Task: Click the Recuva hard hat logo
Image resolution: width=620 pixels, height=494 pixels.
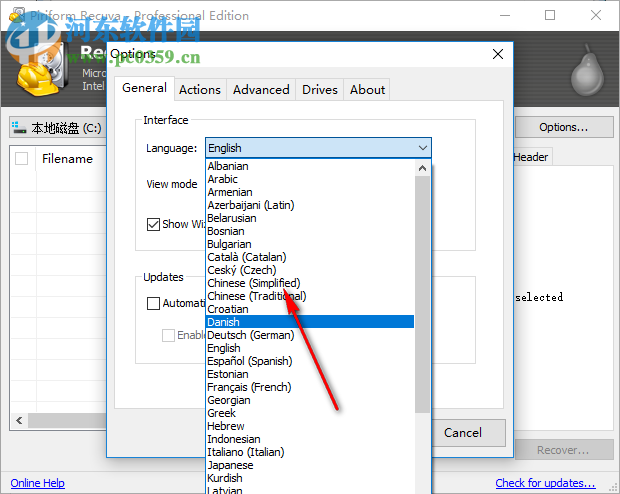Action: (x=40, y=73)
